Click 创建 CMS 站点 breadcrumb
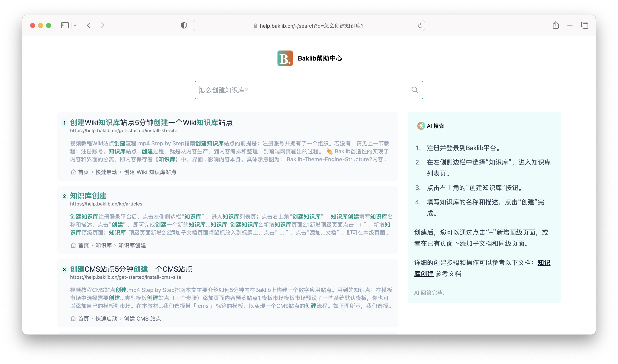 [x=142, y=319]
